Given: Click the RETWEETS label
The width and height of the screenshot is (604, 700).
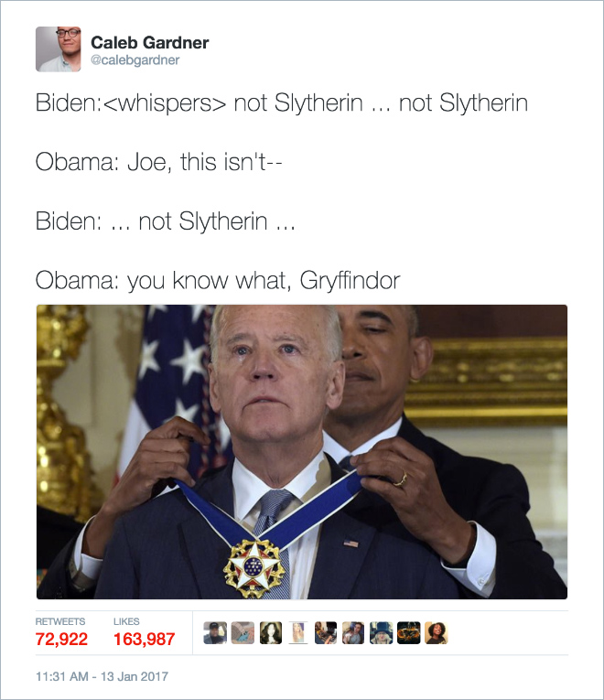Looking at the screenshot, I should pos(60,621).
